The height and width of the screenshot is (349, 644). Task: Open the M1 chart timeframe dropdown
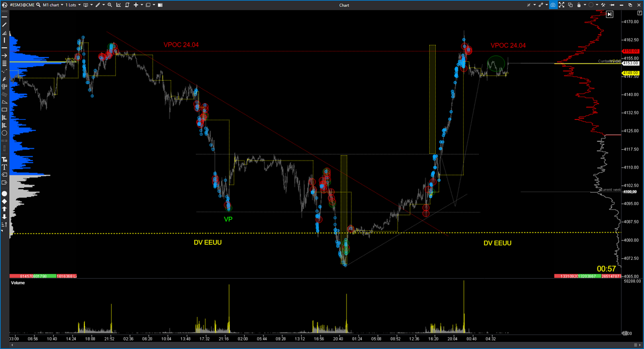53,5
